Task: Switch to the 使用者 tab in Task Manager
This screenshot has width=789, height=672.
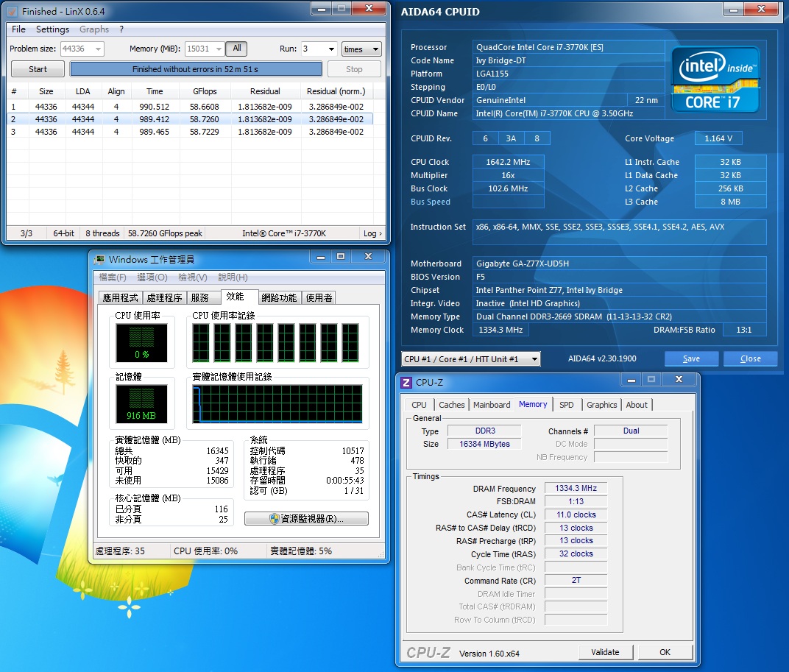Action: pyautogui.click(x=319, y=298)
